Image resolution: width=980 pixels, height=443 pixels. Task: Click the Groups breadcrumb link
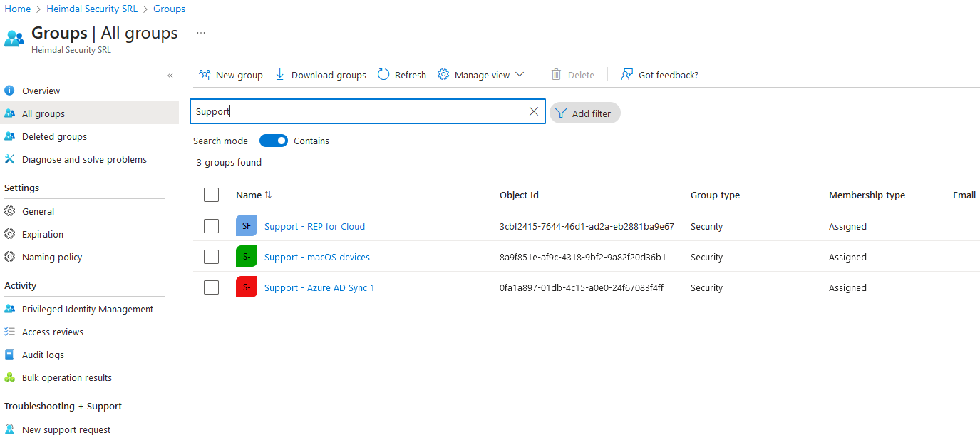coord(169,9)
